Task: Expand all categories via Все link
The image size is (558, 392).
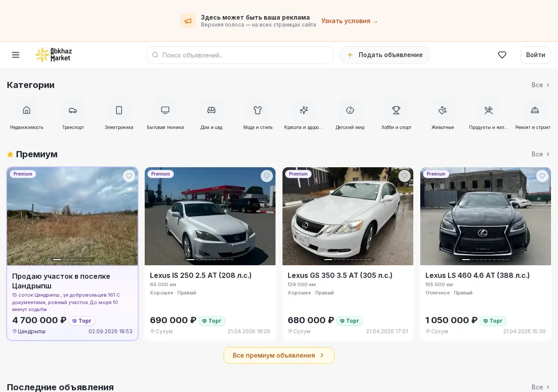Action: tap(541, 85)
